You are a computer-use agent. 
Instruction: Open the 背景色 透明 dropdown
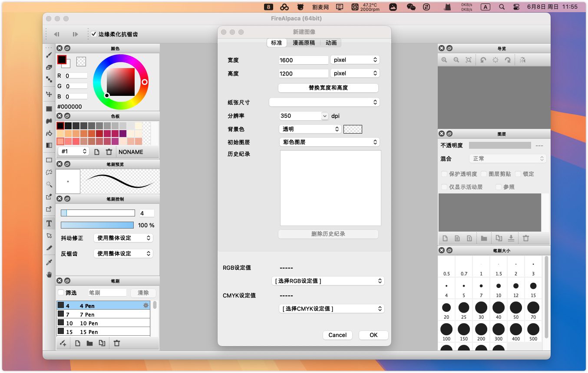tap(310, 129)
